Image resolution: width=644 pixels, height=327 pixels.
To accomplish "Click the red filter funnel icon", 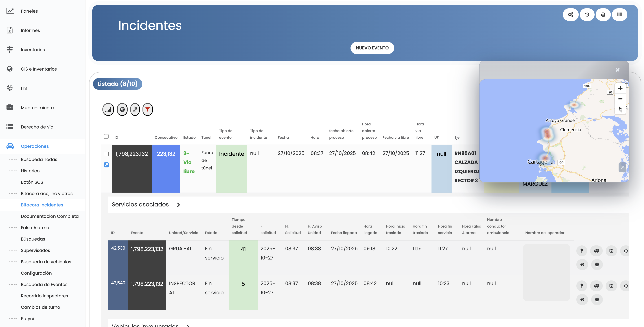I will 148,110.
